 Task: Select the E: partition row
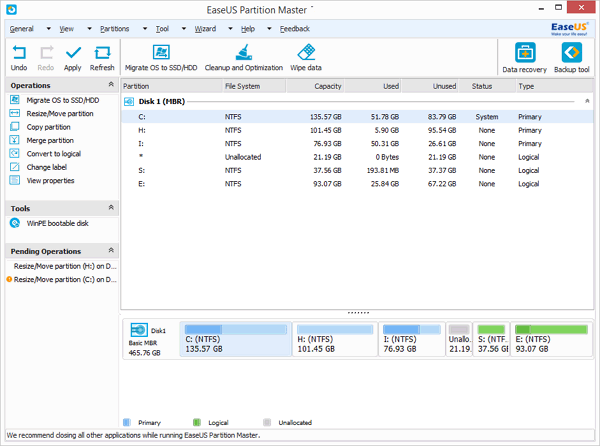pyautogui.click(x=357, y=184)
